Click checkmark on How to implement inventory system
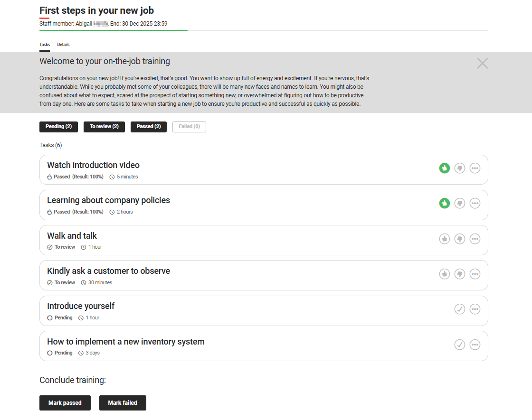The width and height of the screenshot is (532, 420). point(459,345)
